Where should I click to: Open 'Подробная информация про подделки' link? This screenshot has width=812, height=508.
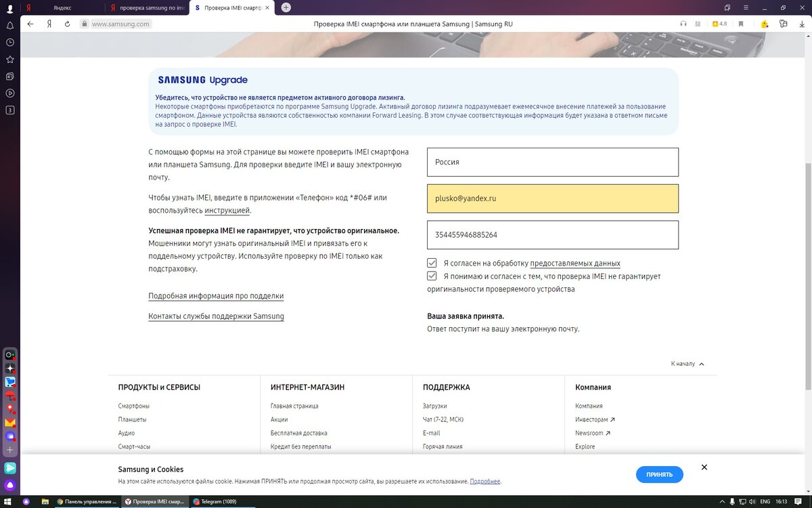[x=216, y=296]
